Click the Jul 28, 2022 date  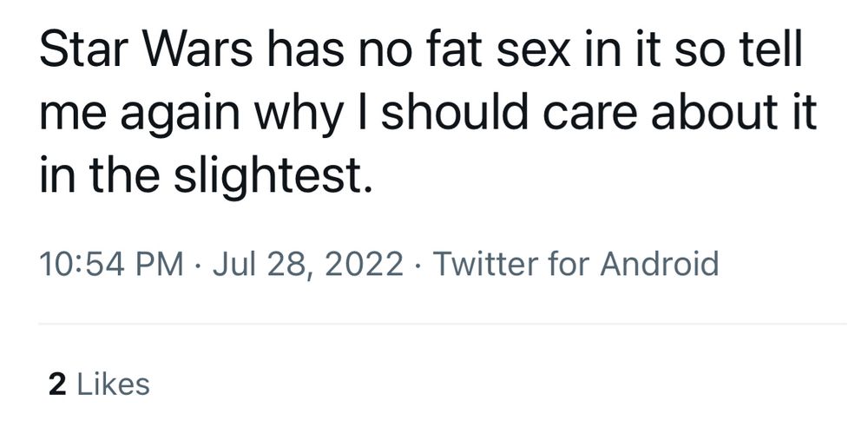coord(308,266)
